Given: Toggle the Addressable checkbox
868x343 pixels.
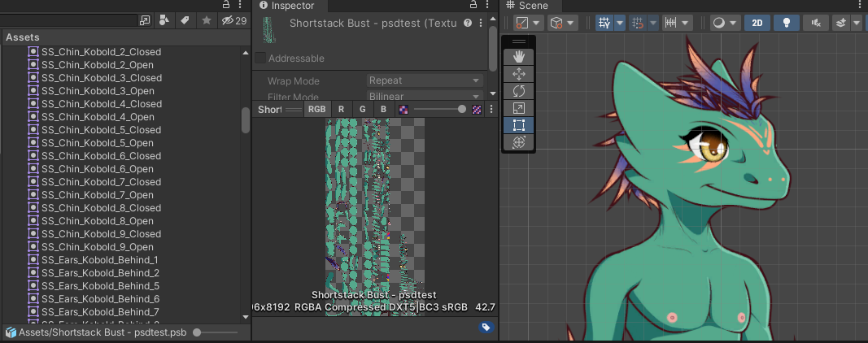Looking at the screenshot, I should pos(260,59).
